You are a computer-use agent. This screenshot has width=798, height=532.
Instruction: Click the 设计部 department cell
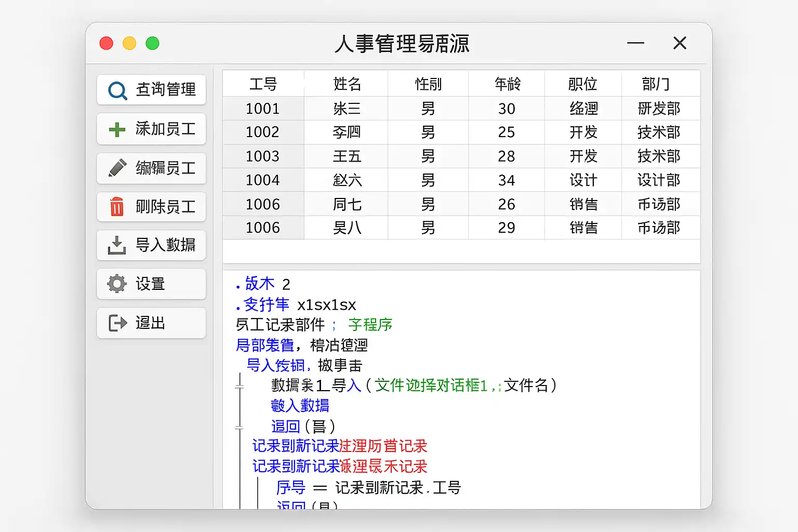pyautogui.click(x=658, y=180)
